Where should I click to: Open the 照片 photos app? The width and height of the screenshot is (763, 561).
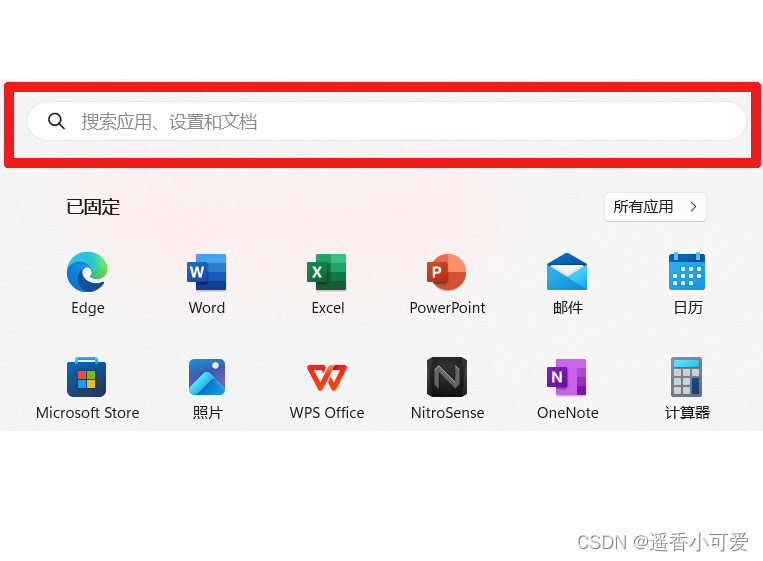[207, 389]
